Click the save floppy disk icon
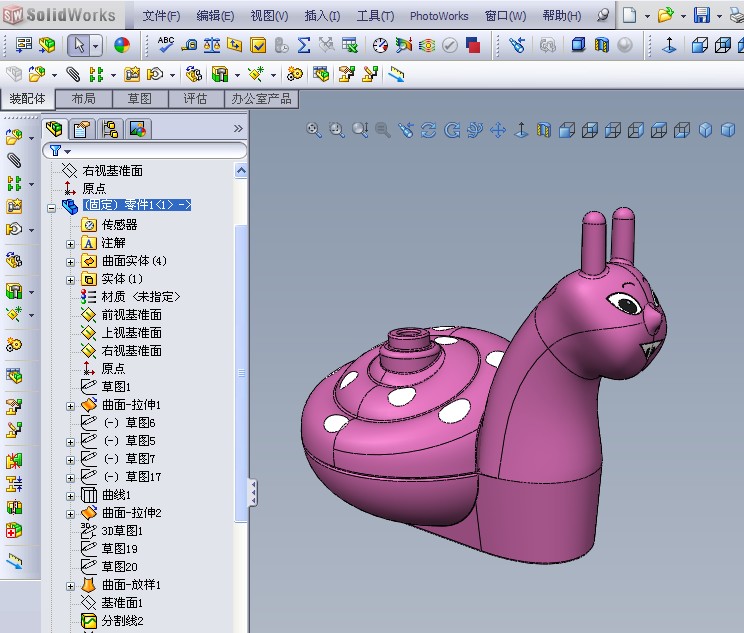 (x=701, y=15)
